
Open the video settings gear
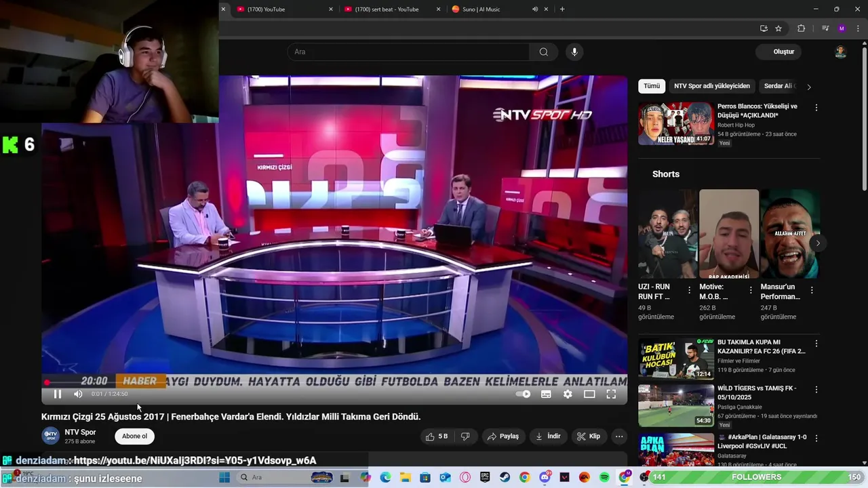[x=568, y=394]
